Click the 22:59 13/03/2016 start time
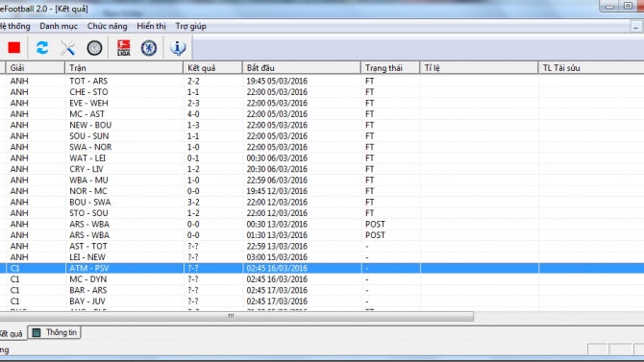 277,246
